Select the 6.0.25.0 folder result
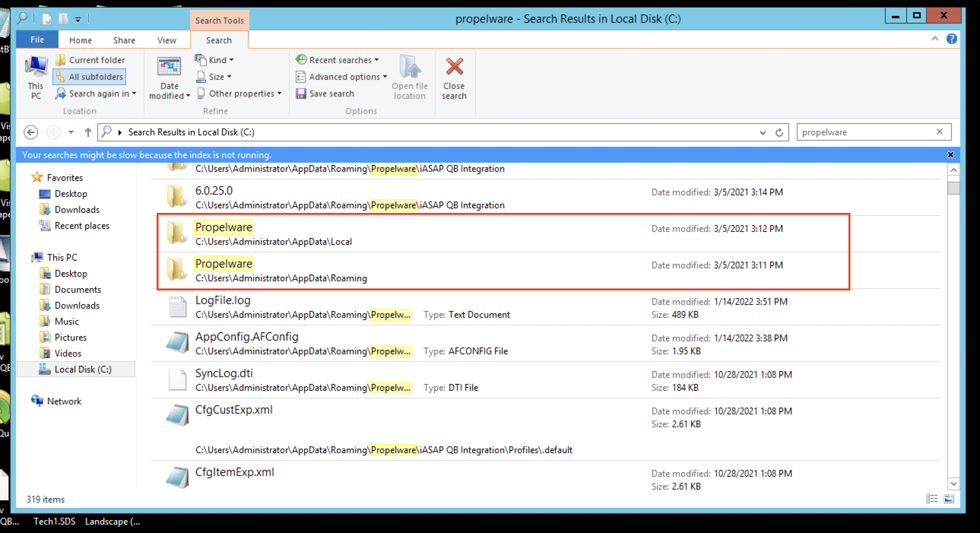The image size is (980, 533). click(x=546, y=197)
